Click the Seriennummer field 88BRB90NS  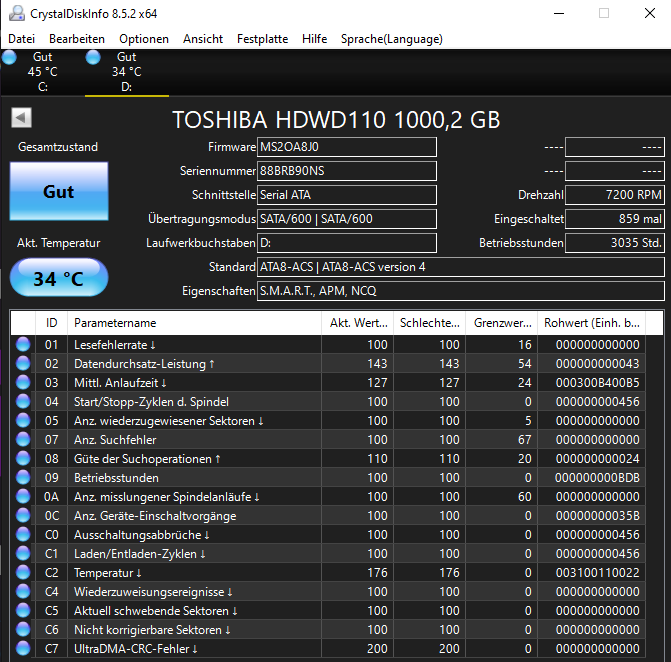347,171
